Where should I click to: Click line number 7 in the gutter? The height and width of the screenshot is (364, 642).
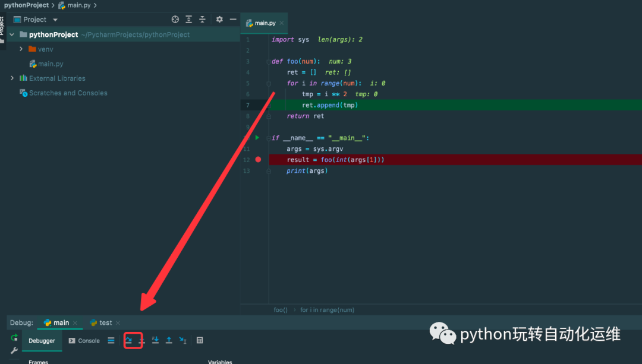click(x=248, y=105)
